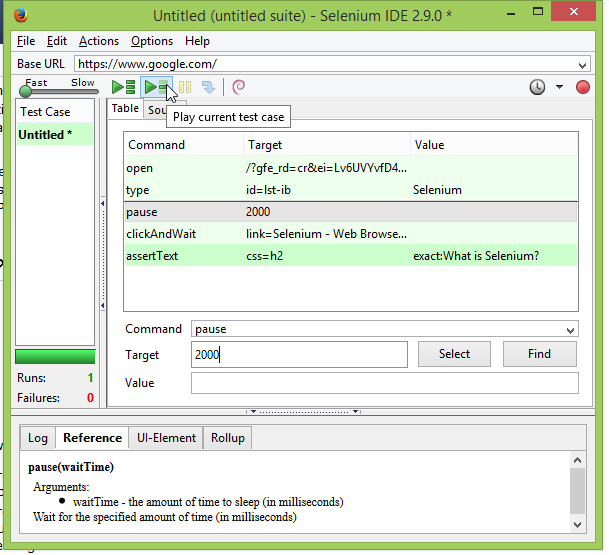Switch to the Source tab

pos(156,110)
